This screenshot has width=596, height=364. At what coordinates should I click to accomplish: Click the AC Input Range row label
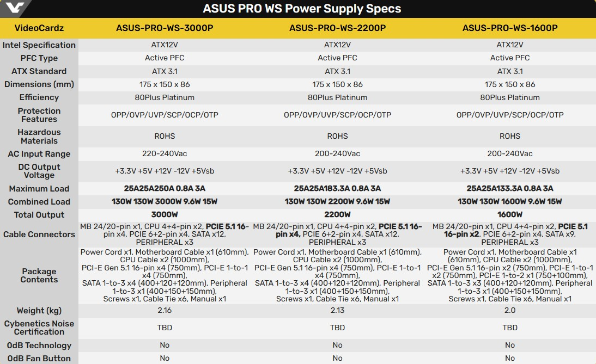click(x=39, y=154)
